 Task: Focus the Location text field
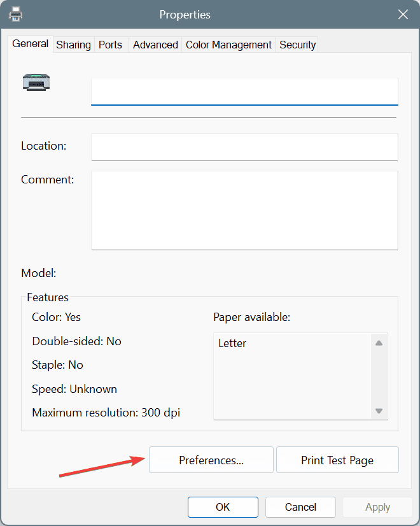coord(244,147)
